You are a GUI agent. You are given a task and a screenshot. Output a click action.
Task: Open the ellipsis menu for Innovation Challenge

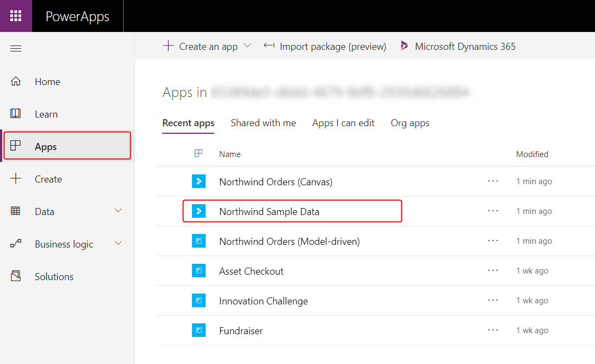(x=492, y=300)
